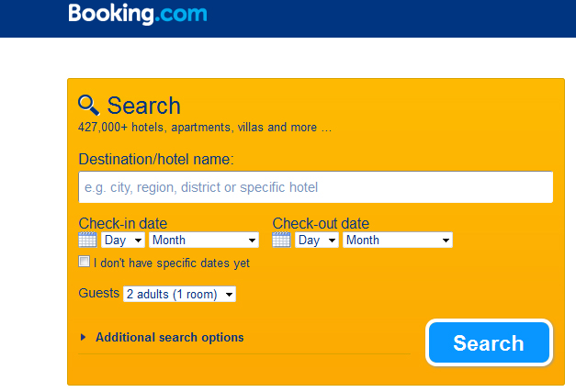
Task: Click the magnifying glass icon beside Search heading
Action: pyautogui.click(x=88, y=104)
